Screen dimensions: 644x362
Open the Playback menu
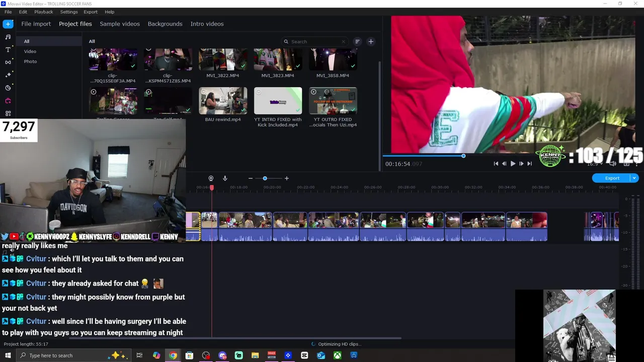click(x=44, y=12)
